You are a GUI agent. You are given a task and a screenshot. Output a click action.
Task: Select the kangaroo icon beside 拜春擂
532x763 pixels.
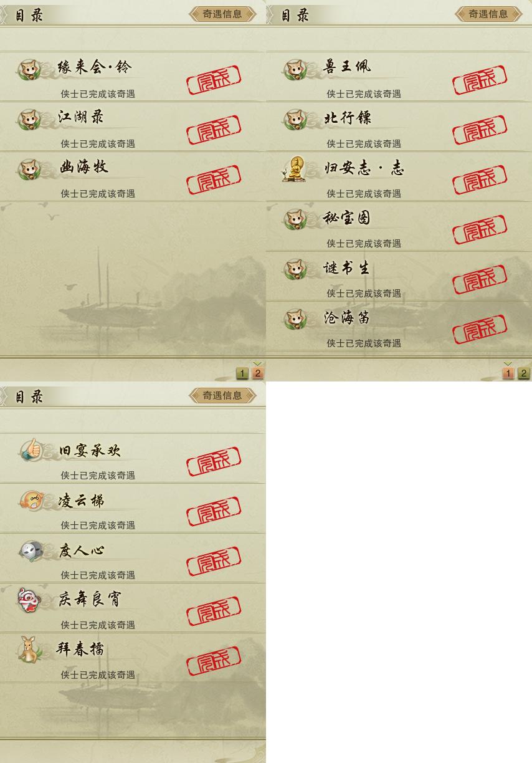pos(29,650)
